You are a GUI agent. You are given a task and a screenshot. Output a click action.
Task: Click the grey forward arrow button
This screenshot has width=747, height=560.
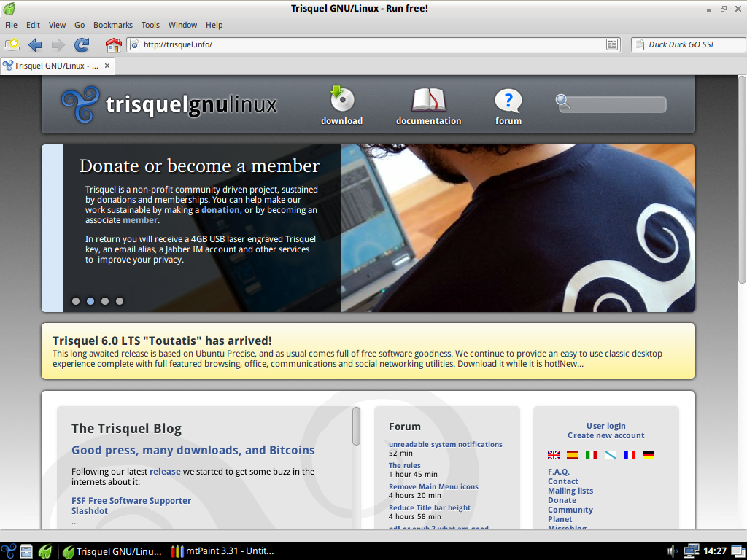[58, 44]
